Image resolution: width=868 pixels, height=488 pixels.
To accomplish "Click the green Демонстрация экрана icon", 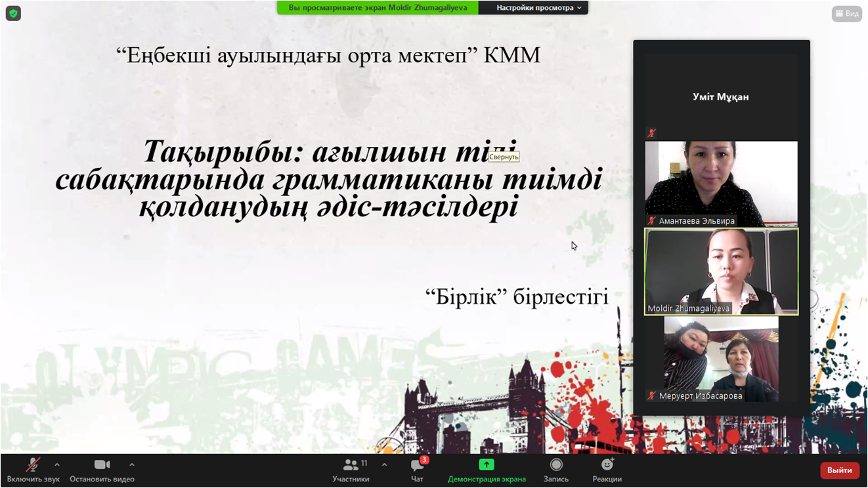I will 486,464.
